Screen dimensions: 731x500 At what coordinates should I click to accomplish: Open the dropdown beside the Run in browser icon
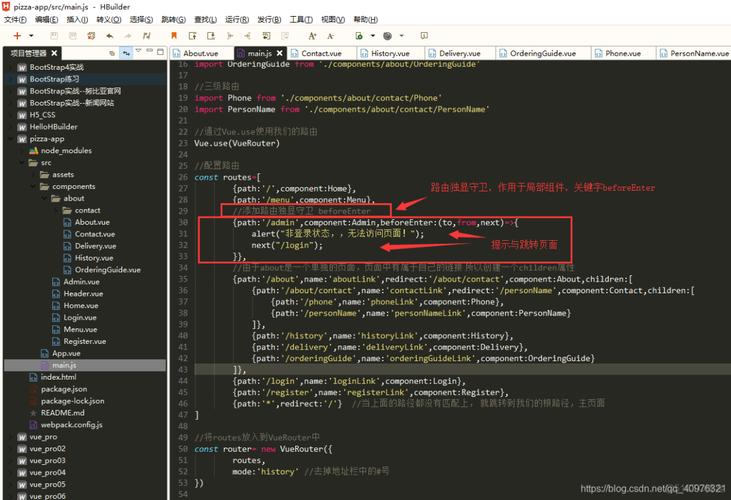373,35
